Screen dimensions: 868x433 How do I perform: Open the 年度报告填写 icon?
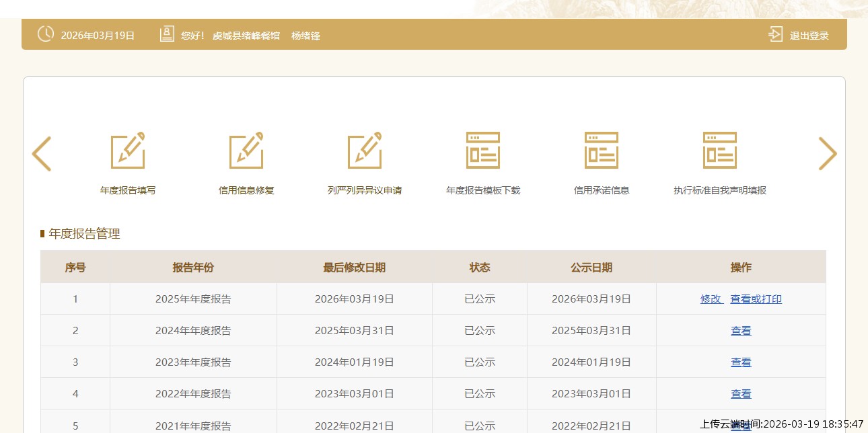[x=128, y=151]
